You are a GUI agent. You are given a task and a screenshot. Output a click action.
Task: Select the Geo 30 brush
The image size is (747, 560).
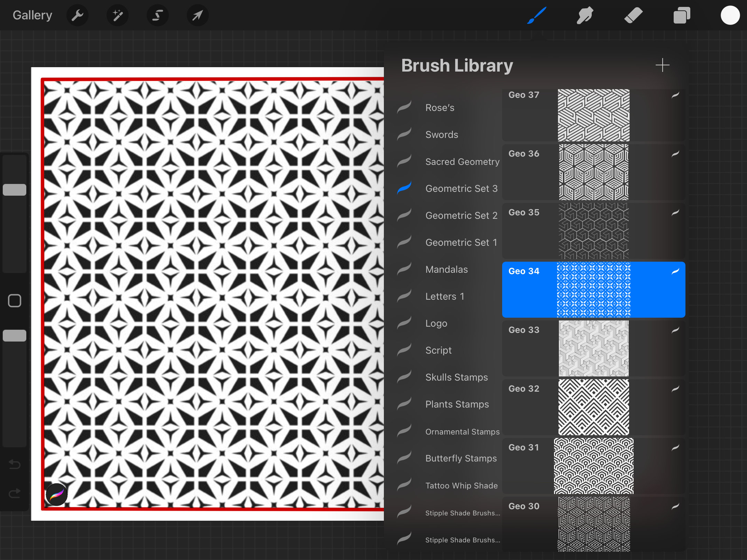593,524
